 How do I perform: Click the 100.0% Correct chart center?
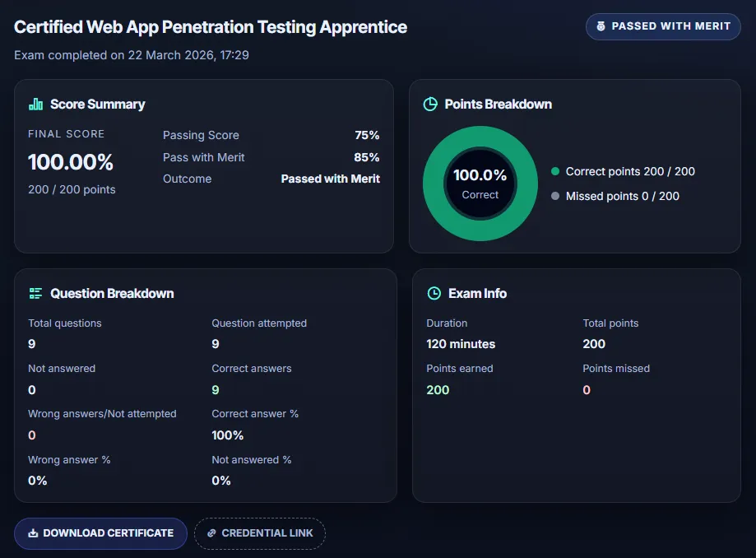(x=480, y=184)
